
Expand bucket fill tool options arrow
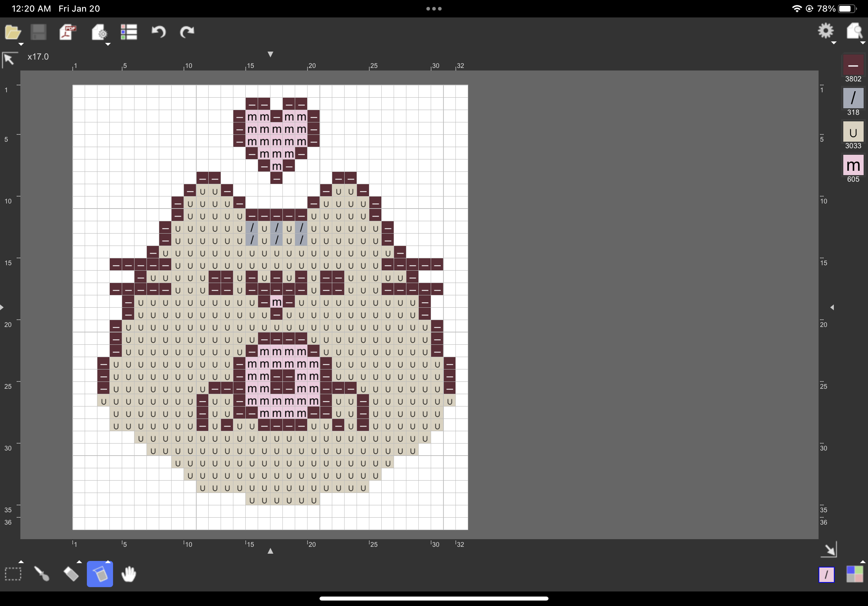108,562
